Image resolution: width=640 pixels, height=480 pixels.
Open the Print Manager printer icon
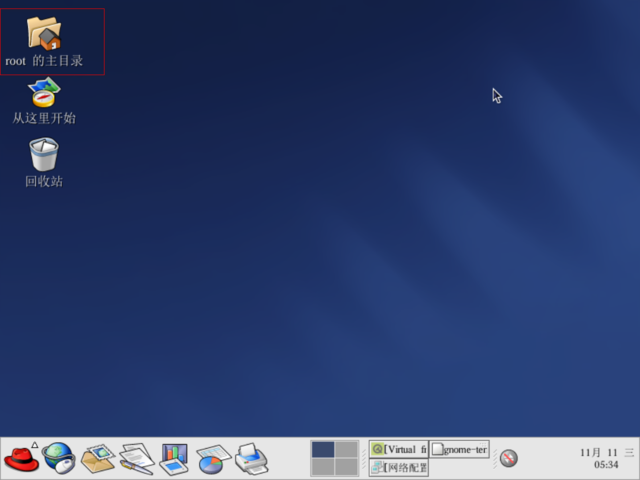click(x=251, y=459)
